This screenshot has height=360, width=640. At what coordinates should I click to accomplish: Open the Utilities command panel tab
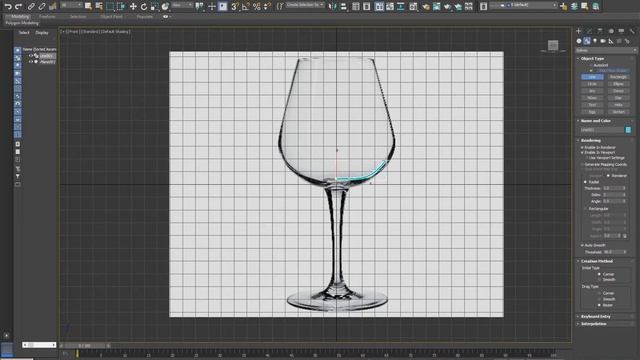[x=632, y=31]
